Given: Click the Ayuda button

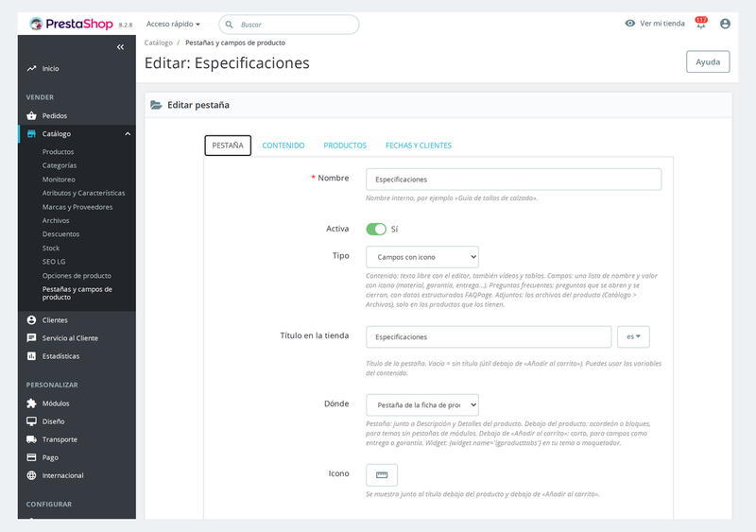Looking at the screenshot, I should tap(708, 61).
